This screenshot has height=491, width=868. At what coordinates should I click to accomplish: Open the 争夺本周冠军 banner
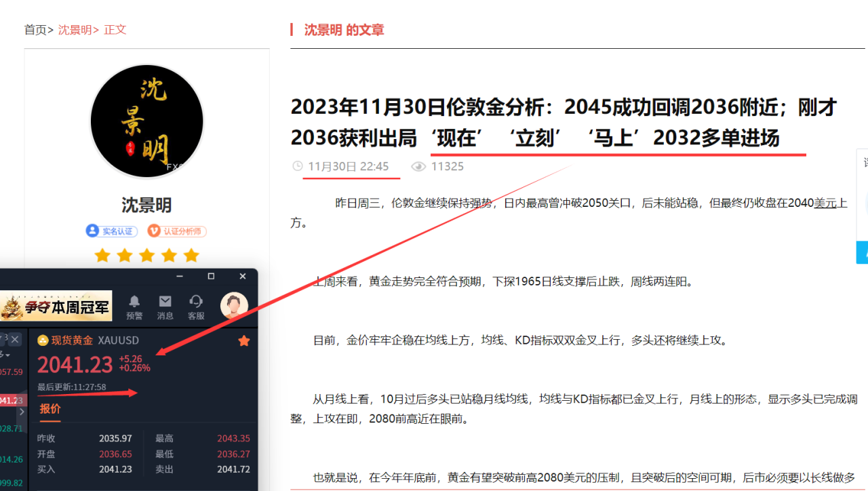pos(56,306)
